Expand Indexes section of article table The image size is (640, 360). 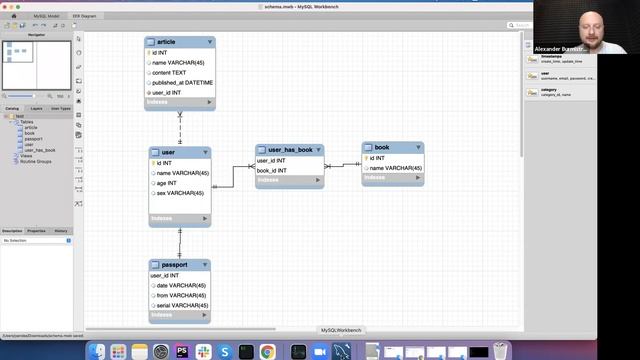pyautogui.click(x=209, y=102)
